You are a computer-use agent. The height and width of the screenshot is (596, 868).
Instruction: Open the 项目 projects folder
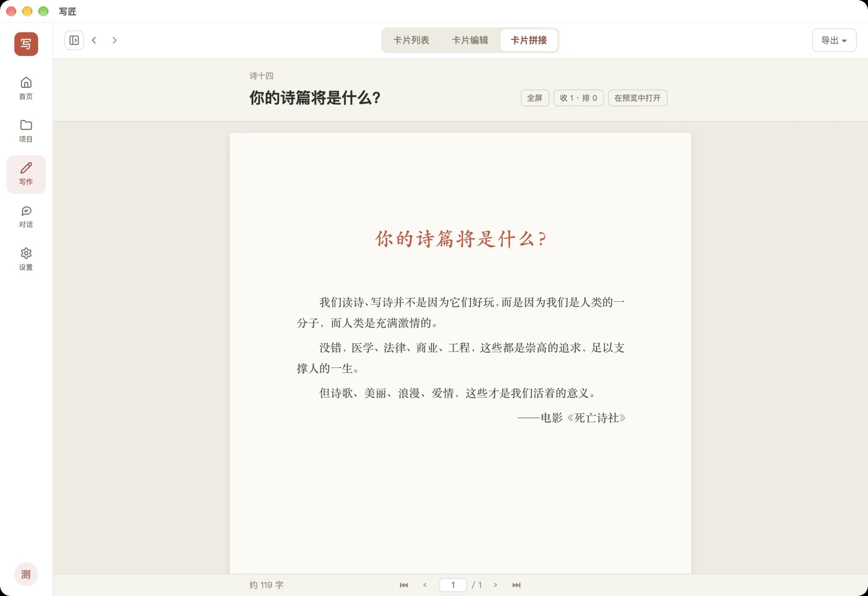tap(26, 131)
